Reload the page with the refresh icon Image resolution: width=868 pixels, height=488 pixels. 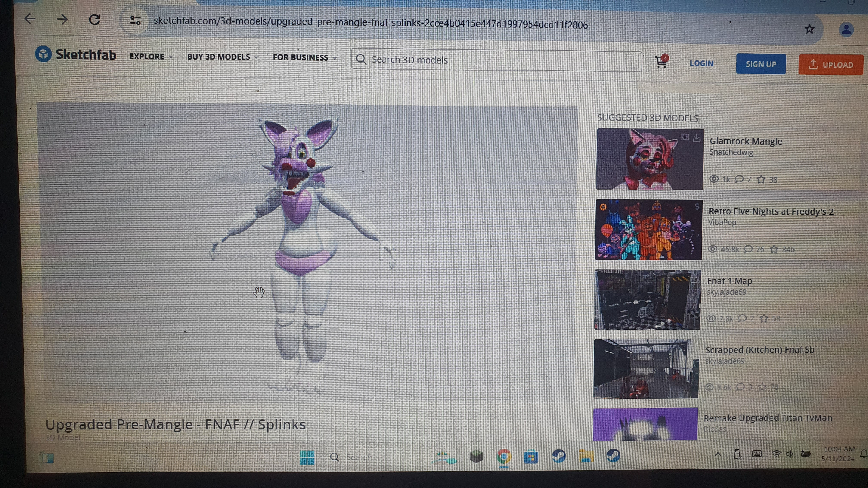tap(95, 20)
